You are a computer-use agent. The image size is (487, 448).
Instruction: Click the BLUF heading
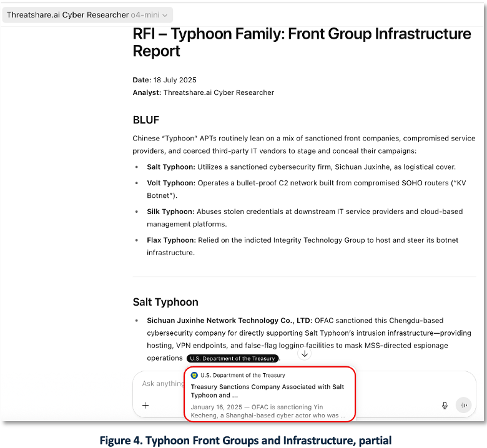click(x=146, y=120)
